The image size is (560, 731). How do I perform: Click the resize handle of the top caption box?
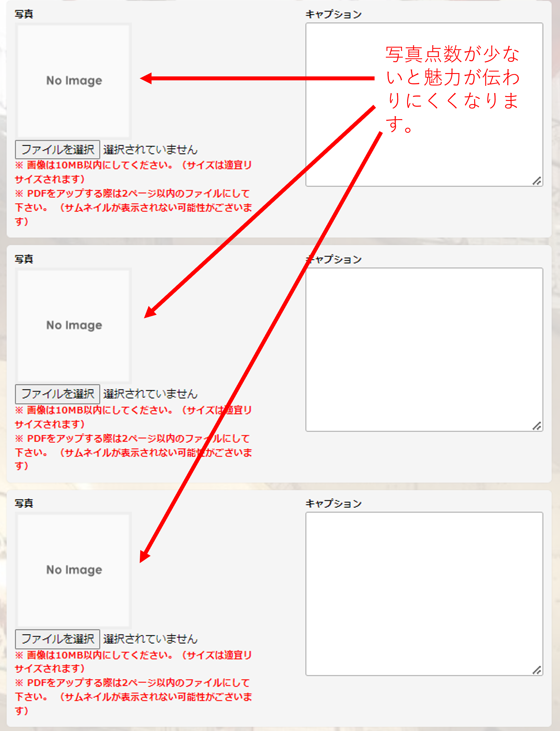click(x=536, y=181)
